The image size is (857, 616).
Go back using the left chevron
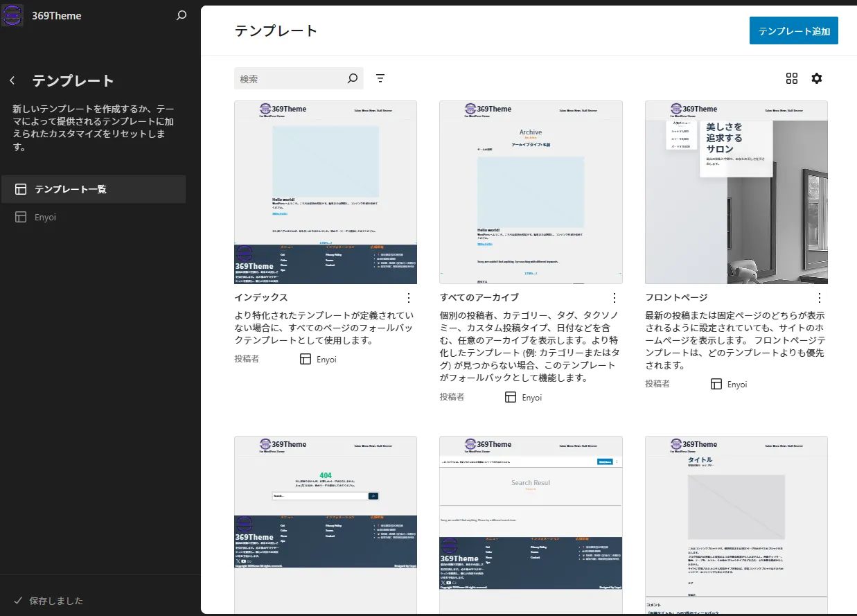(x=12, y=81)
